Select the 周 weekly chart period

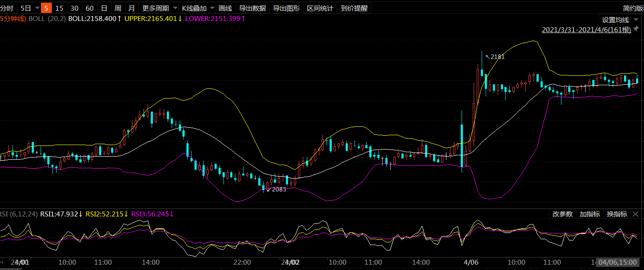118,8
